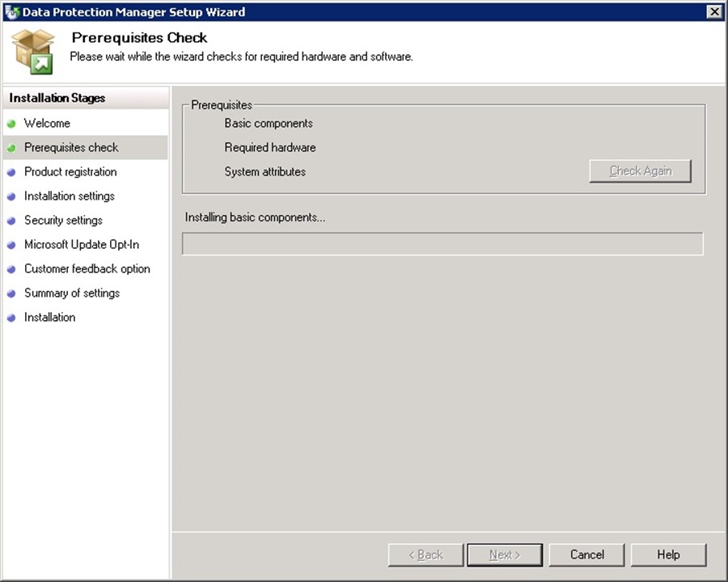Click blue bullet beside Microsoft Update Opt-In
The width and height of the screenshot is (728, 582).
[x=11, y=245]
